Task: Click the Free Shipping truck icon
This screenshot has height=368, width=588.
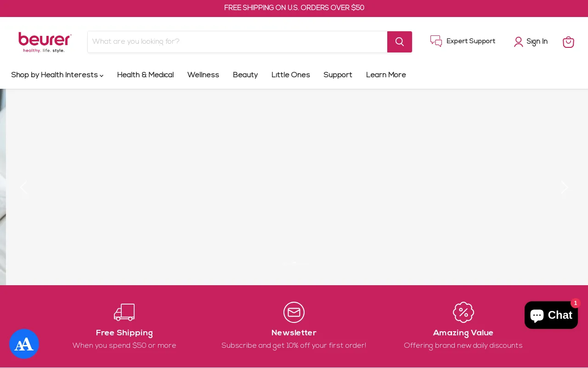Action: (124, 312)
